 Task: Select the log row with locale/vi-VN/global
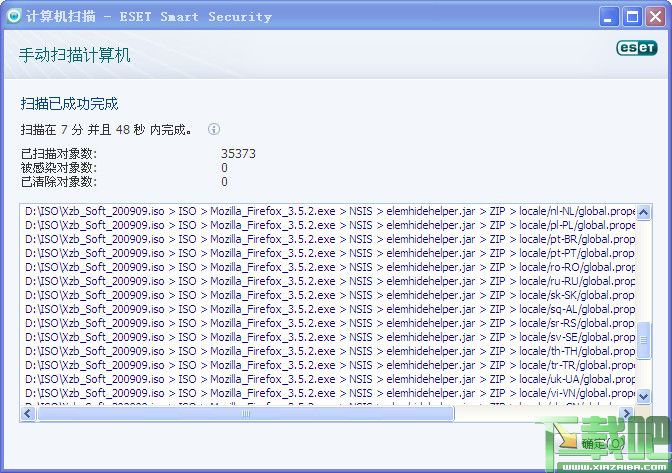click(x=330, y=393)
